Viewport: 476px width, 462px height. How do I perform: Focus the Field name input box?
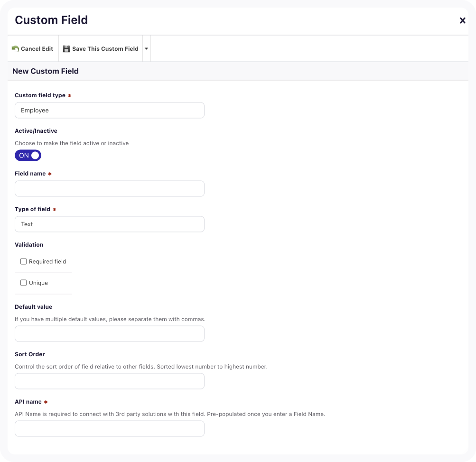click(109, 189)
